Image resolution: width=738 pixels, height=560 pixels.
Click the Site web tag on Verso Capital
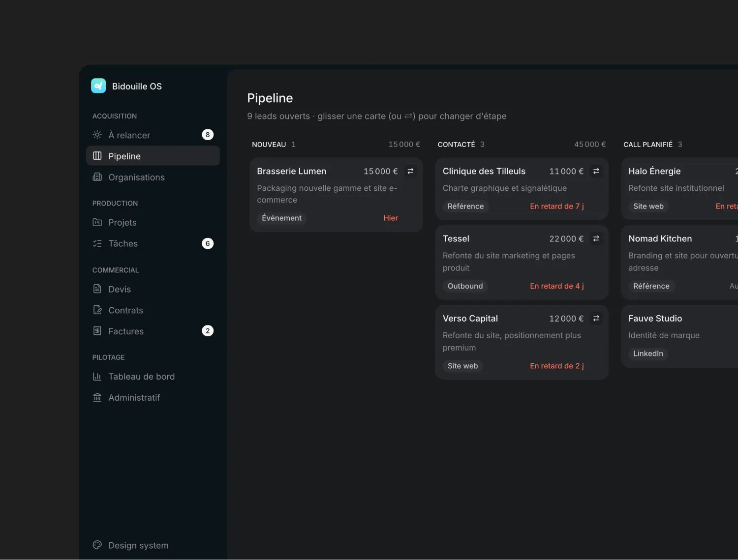(x=462, y=366)
